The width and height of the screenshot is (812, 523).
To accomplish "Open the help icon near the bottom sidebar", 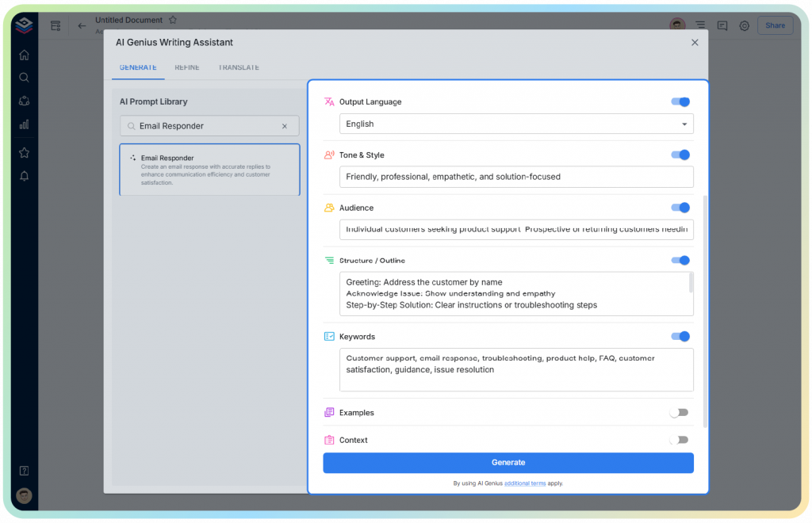I will 24,470.
